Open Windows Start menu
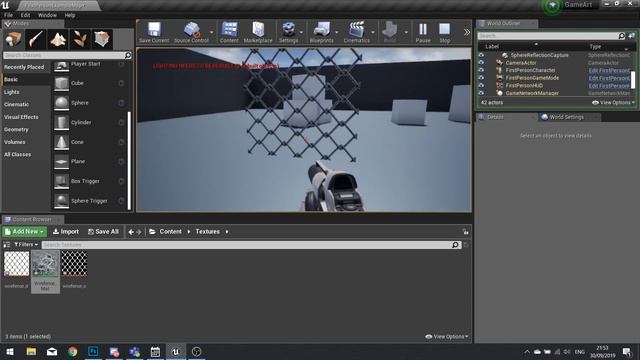 10,351
